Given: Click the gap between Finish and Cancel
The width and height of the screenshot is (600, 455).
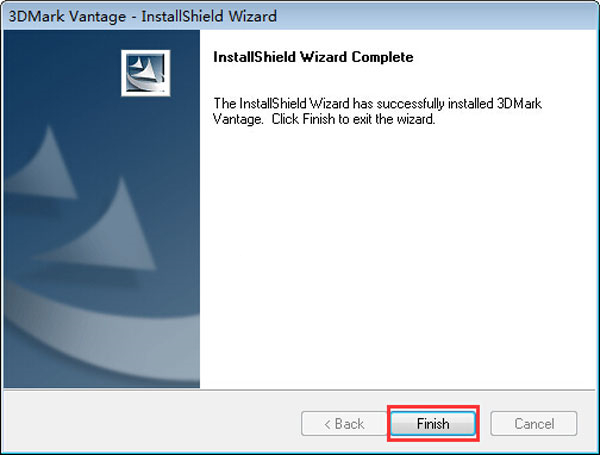Looking at the screenshot, I should [x=485, y=423].
